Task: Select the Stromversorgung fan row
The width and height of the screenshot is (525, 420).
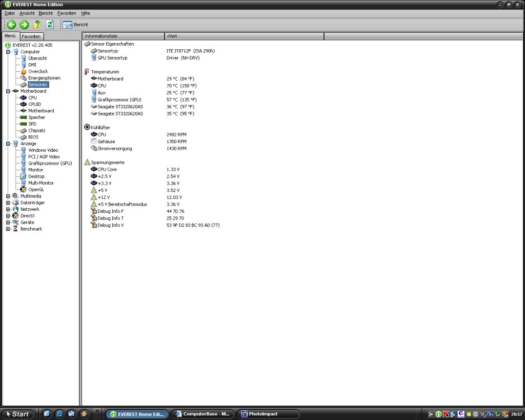Action: click(x=138, y=149)
